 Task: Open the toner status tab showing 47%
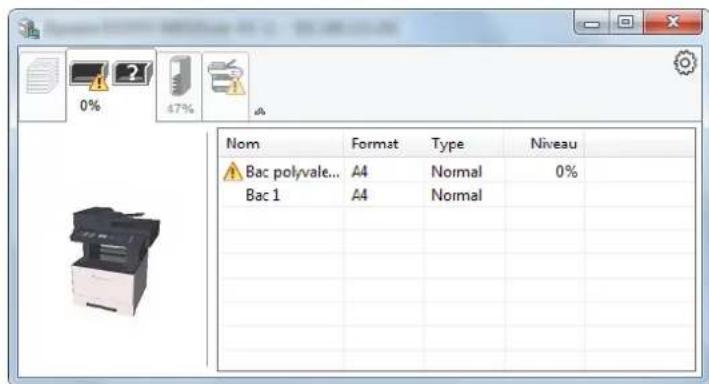click(x=180, y=86)
